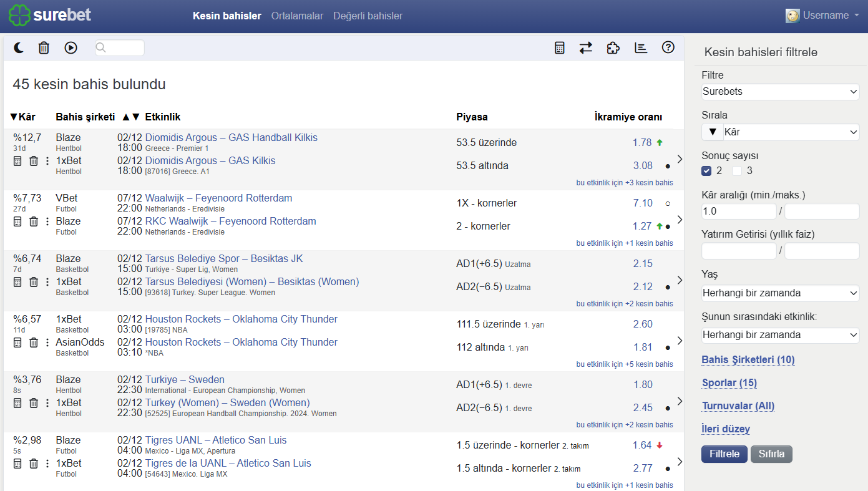Sort by the Kâr column header
This screenshot has height=491, width=868.
click(23, 117)
